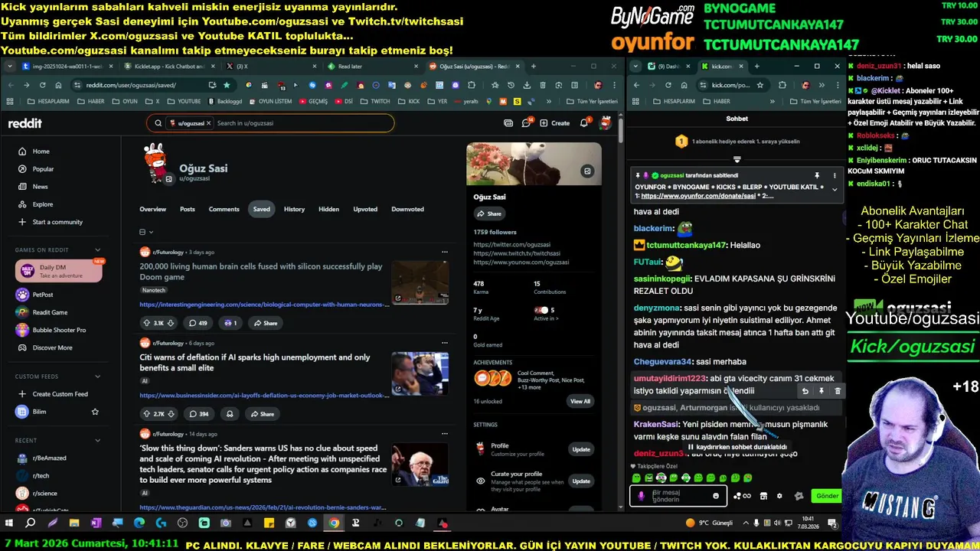Screen dimensions: 980x551
Task: Bookmark page with Chrome star icon
Action: [x=227, y=85]
